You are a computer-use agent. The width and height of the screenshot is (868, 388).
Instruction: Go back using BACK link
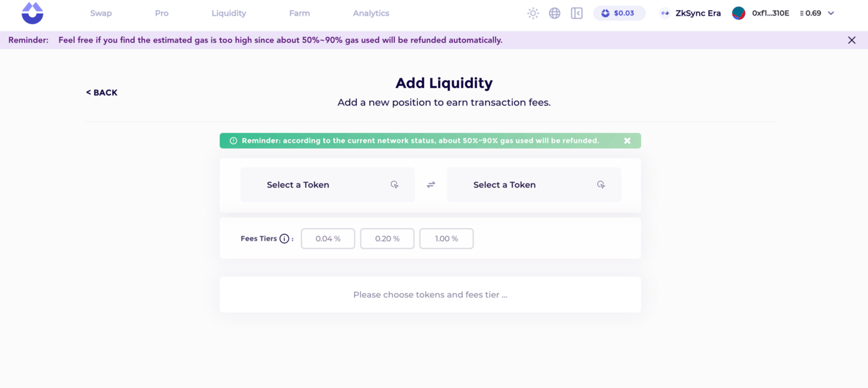101,93
